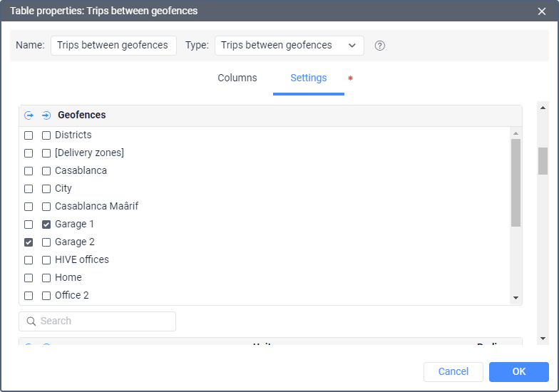The image size is (559, 392).
Task: Switch to the Columns tab
Action: tap(237, 78)
